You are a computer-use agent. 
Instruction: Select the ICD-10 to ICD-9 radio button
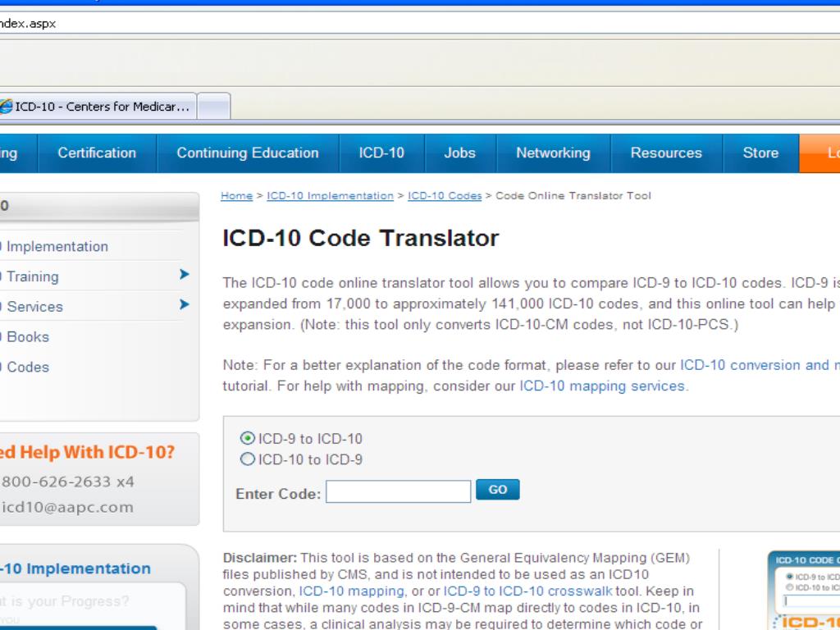point(248,459)
